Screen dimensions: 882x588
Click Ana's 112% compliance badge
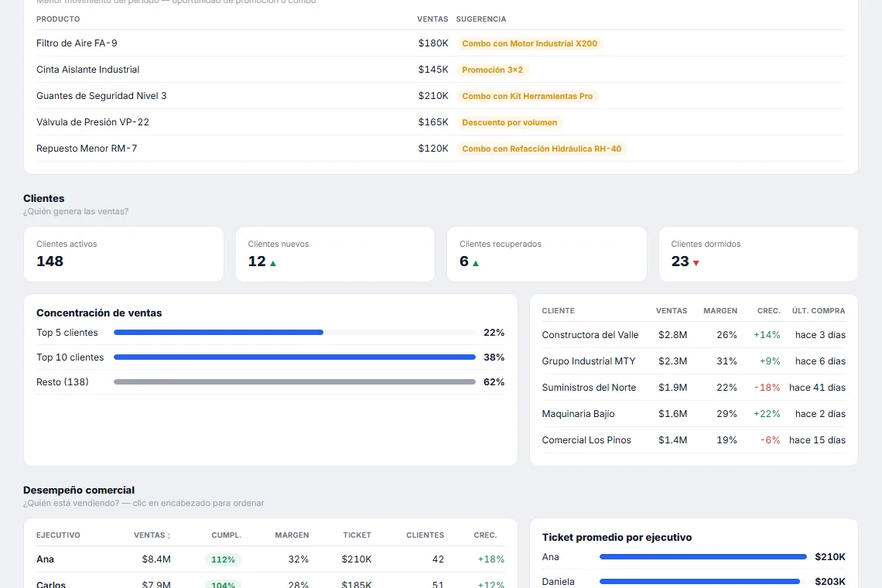click(224, 560)
